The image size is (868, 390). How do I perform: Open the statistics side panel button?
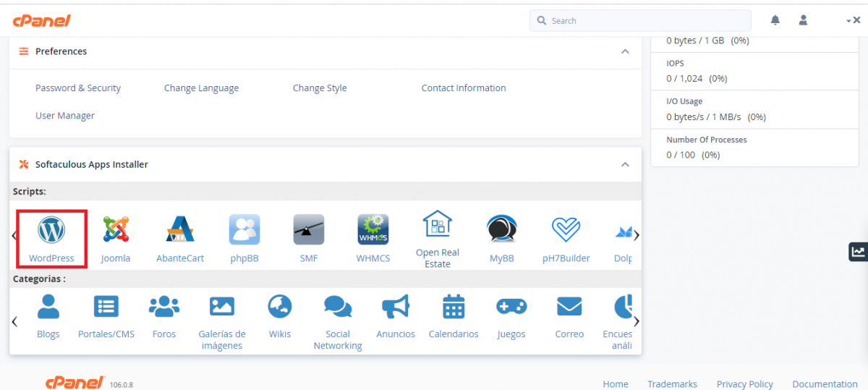(858, 252)
